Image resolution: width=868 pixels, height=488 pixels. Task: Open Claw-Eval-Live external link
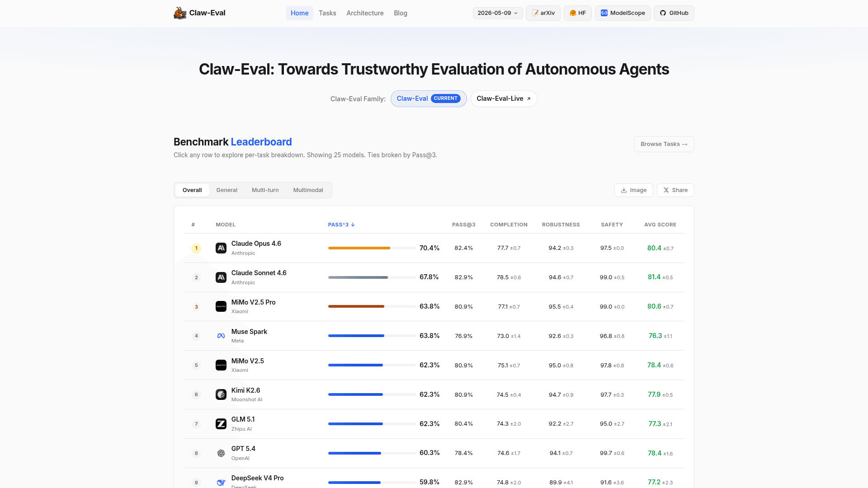(x=504, y=99)
